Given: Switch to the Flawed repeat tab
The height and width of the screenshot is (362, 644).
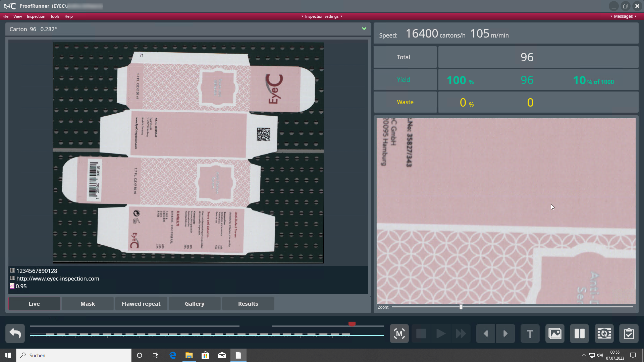Looking at the screenshot, I should tap(141, 304).
